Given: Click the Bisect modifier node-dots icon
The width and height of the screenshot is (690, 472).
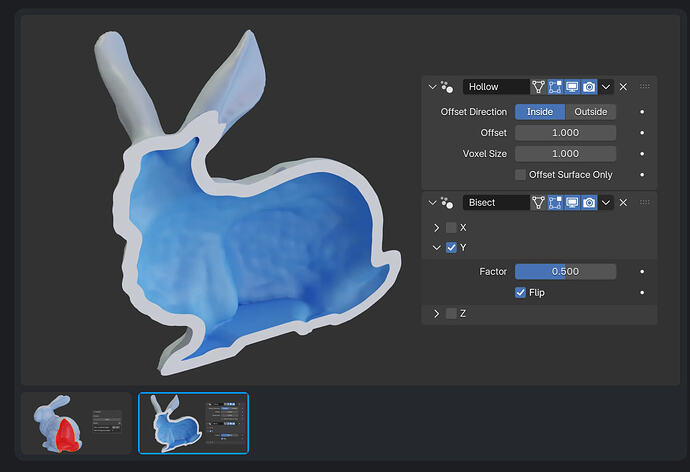Looking at the screenshot, I should [447, 203].
